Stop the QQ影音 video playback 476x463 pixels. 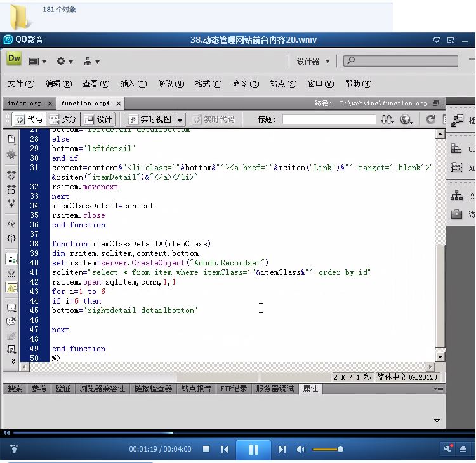point(206,449)
